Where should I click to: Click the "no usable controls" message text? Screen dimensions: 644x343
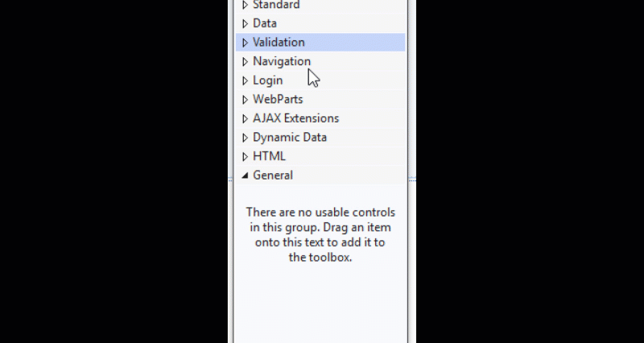(320, 235)
